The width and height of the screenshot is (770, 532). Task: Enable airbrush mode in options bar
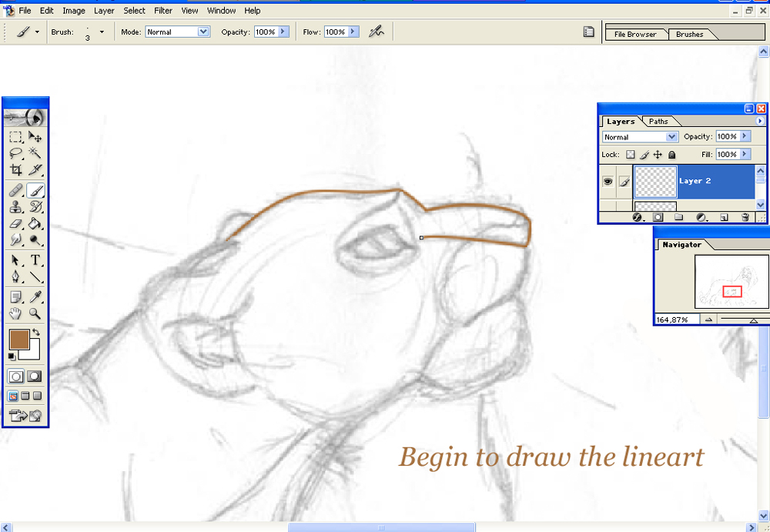click(x=377, y=32)
